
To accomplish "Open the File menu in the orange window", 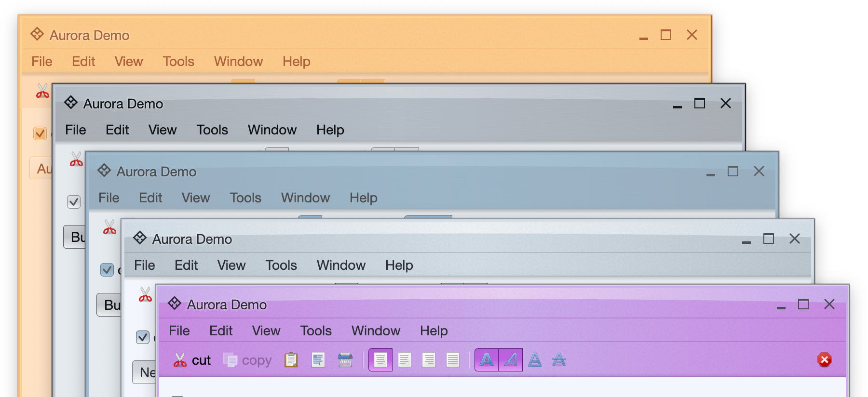I will pos(42,61).
